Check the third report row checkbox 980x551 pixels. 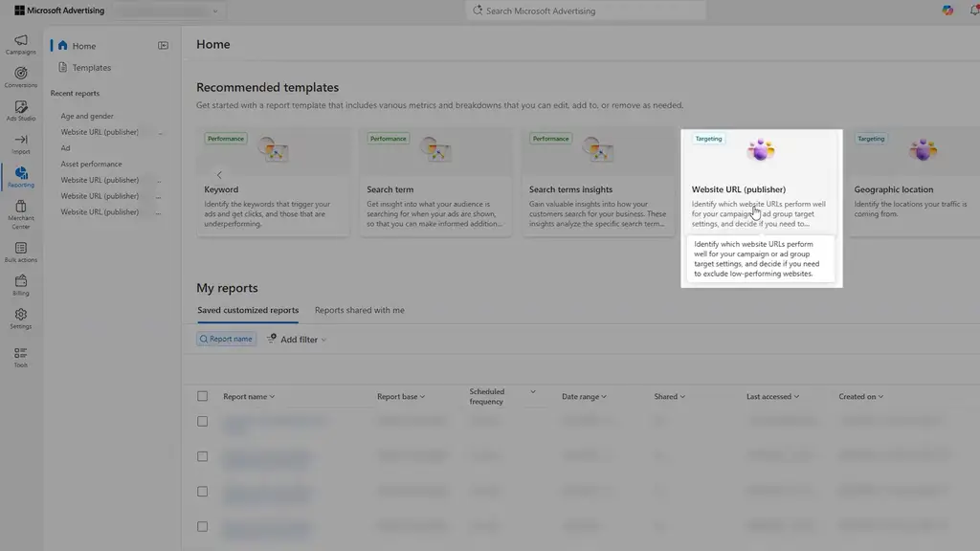(203, 492)
